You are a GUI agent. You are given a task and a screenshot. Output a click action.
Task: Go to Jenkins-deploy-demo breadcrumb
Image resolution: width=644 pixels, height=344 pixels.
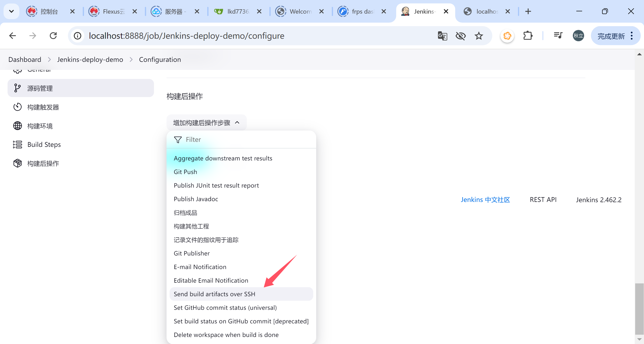90,60
